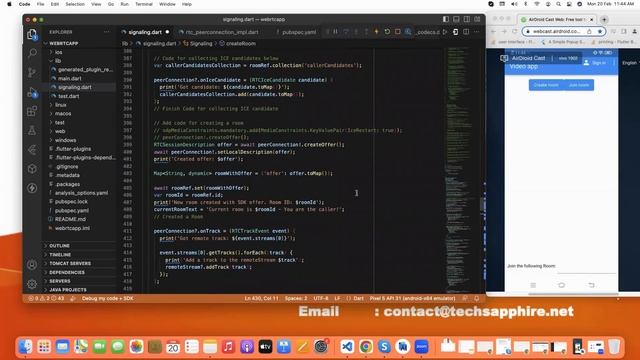Bookmark the page in Chrome address bar
The width and height of the screenshot is (640, 360).
[600, 31]
